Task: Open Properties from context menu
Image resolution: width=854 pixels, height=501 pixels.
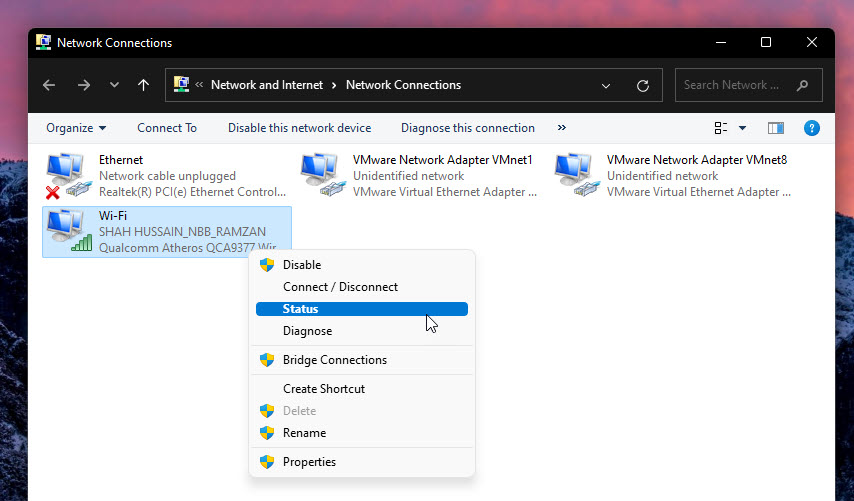Action: (362, 462)
